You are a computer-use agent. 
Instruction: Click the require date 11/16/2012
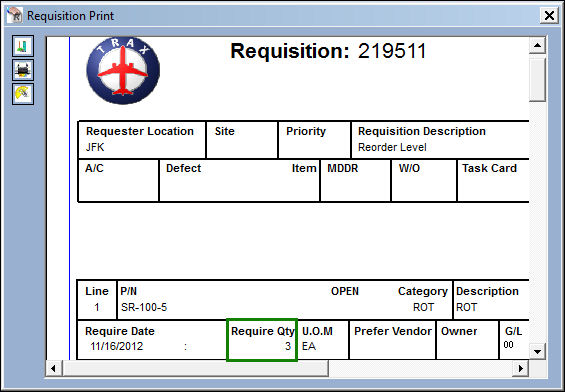117,347
